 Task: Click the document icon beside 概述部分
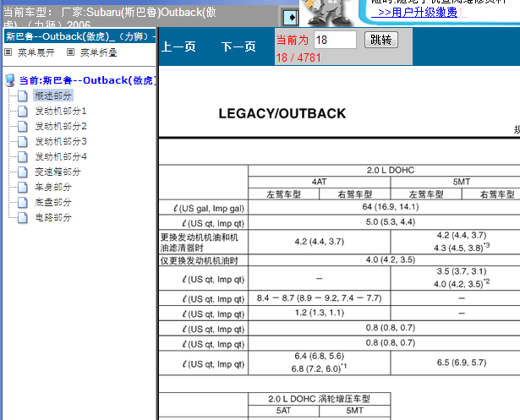23,95
